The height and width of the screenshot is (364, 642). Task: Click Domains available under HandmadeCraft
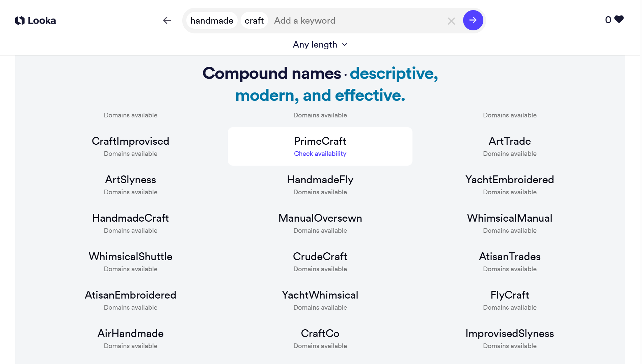coord(131,230)
